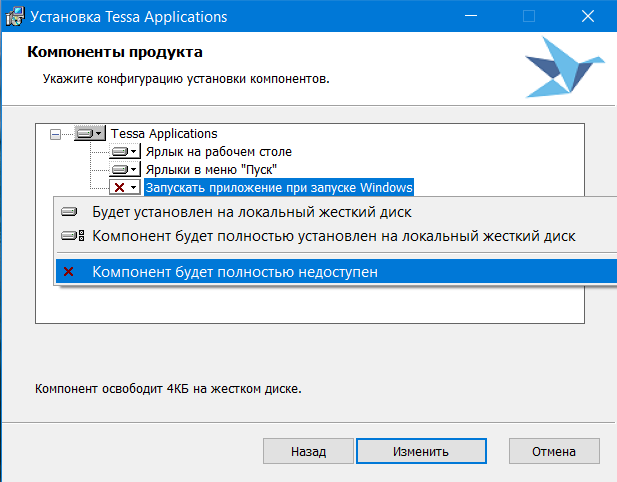Select Tessa Applications tree label
The width and height of the screenshot is (617, 482).
(x=164, y=134)
